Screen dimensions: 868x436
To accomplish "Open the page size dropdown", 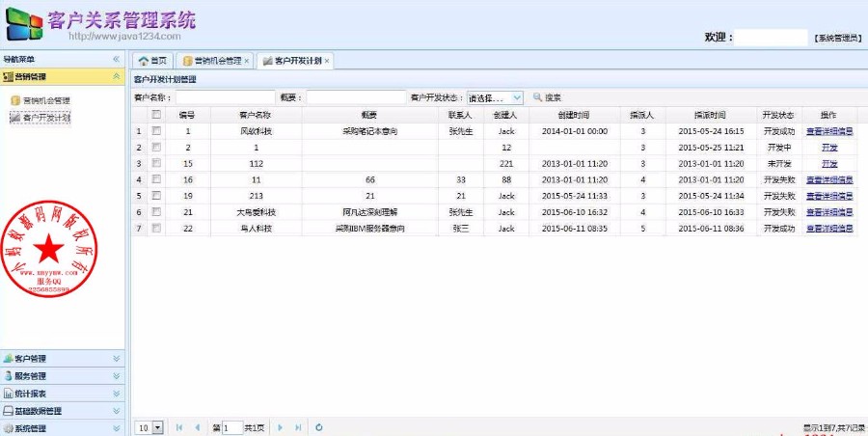I will tap(158, 427).
